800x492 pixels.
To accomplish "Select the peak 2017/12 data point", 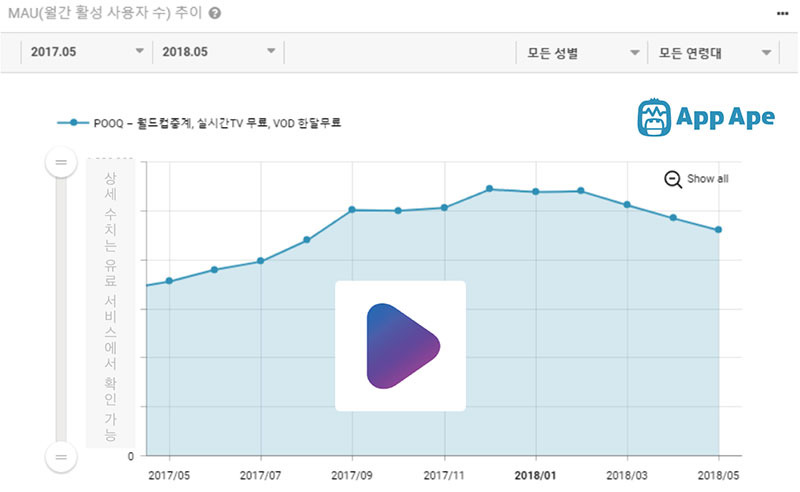I will click(489, 189).
